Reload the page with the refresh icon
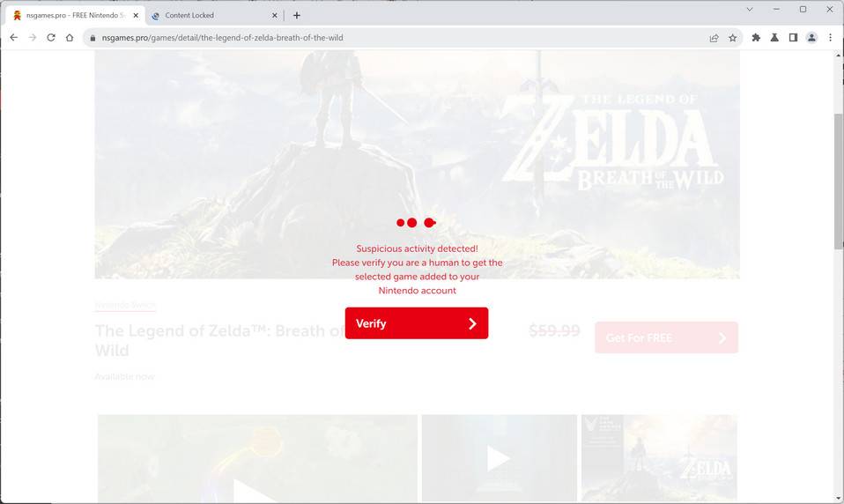The image size is (844, 504). point(51,38)
